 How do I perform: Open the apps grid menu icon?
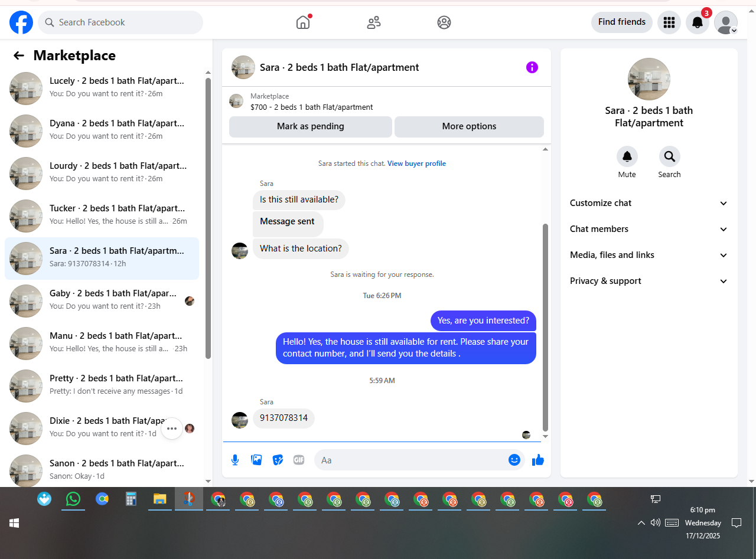tap(669, 22)
